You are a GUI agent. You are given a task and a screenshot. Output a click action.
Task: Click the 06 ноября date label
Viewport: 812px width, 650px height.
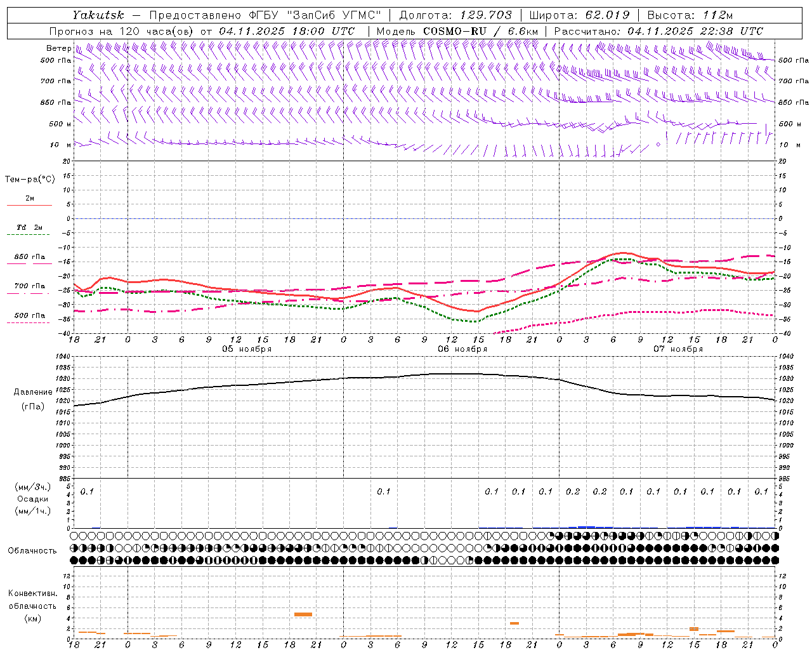click(462, 349)
